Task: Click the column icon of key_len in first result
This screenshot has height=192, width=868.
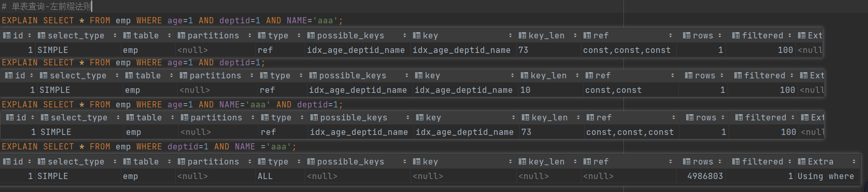Action: [x=522, y=36]
